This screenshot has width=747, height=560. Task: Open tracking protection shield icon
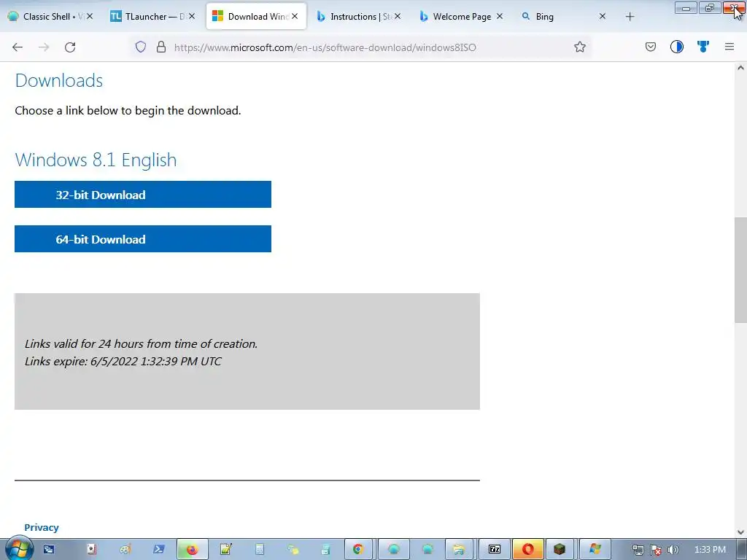point(141,47)
